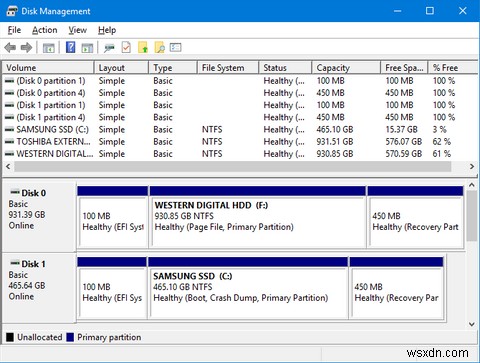Open the Help menu
This screenshot has width=480, height=363.
(107, 30)
